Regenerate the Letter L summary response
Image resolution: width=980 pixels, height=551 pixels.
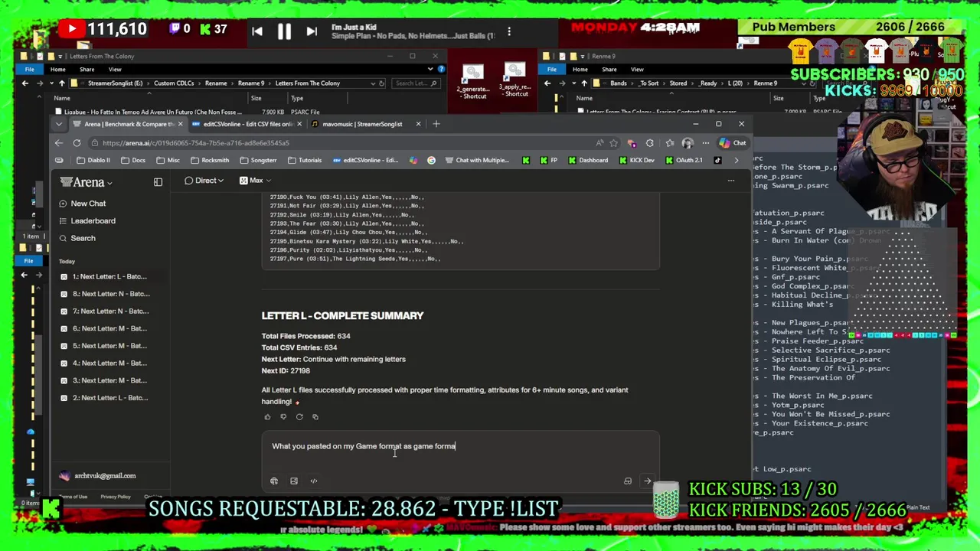tap(299, 417)
